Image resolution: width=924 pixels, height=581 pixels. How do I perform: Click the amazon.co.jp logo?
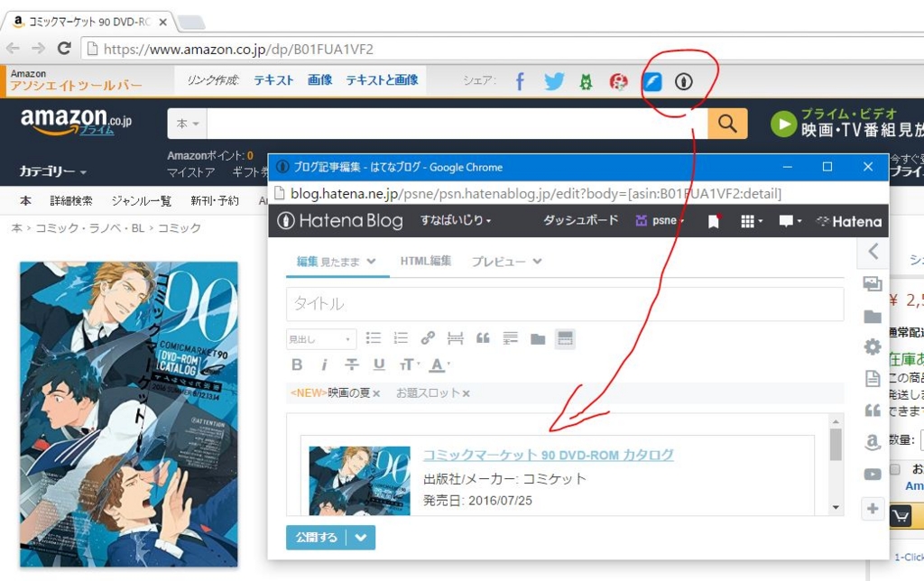tap(76, 121)
